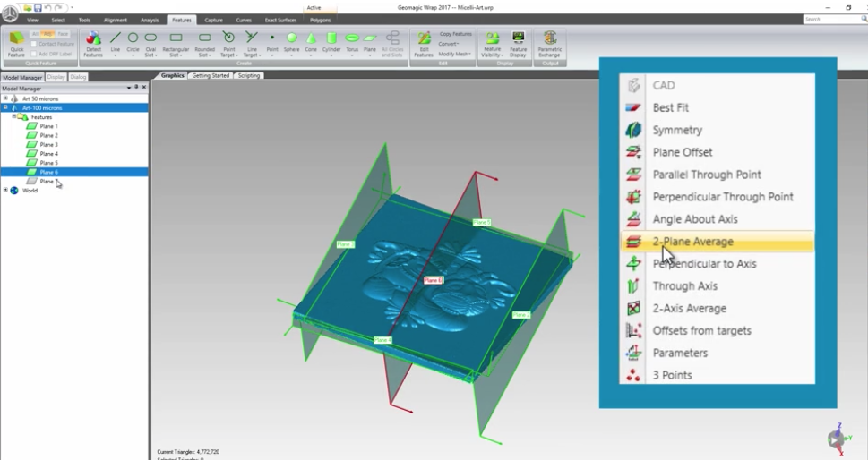Screen dimensions: 868x460
Task: Toggle the Adj filter in Quick Feature
Action: pos(48,34)
